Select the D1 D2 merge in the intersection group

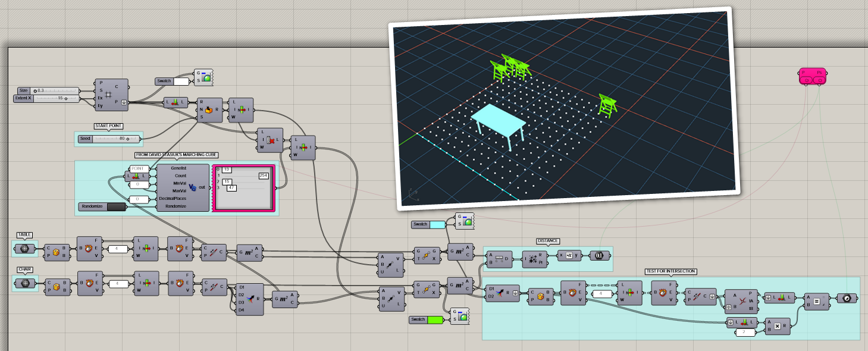coord(502,293)
